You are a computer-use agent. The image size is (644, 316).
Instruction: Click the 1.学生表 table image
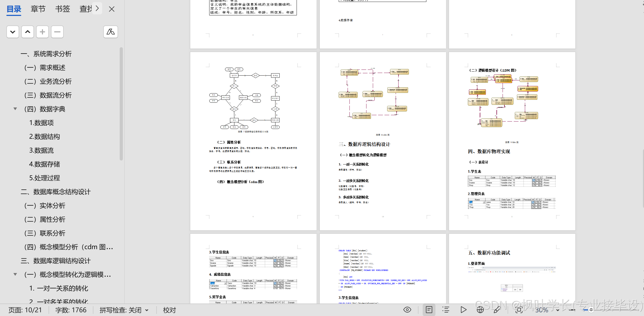[512, 181]
